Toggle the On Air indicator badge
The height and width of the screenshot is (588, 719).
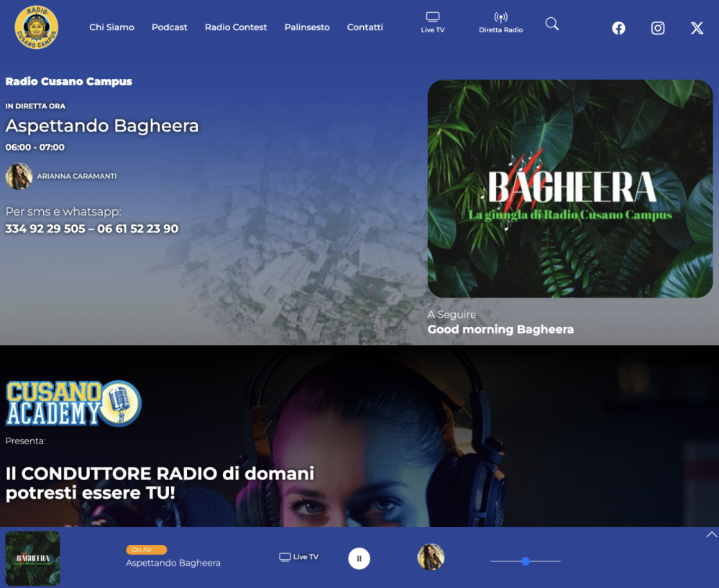coord(146,549)
